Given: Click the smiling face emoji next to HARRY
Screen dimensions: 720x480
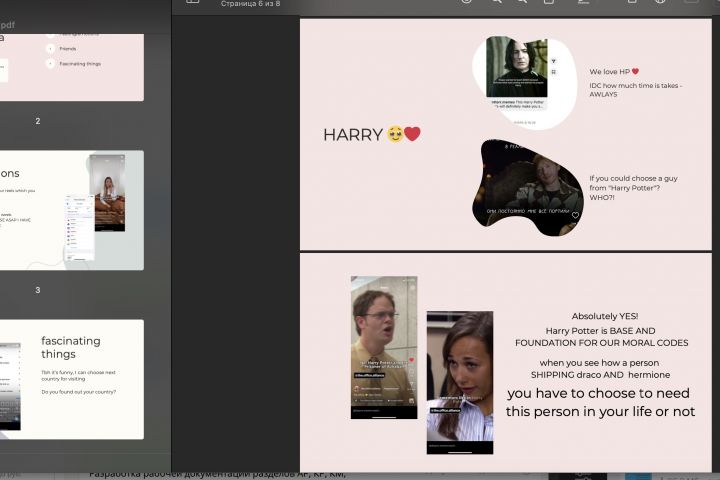Looking at the screenshot, I should (395, 134).
